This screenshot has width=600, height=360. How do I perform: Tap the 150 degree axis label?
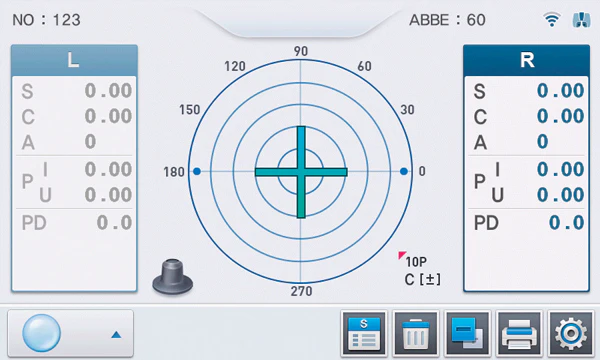190,110
